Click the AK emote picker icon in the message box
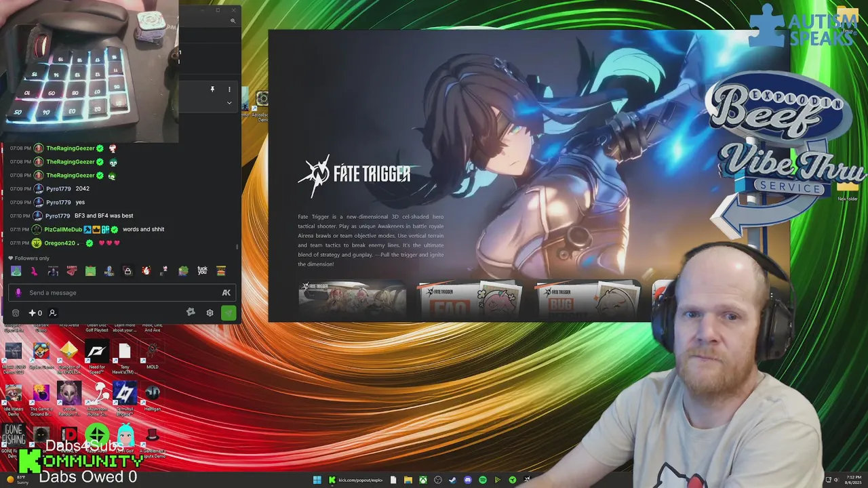 226,293
